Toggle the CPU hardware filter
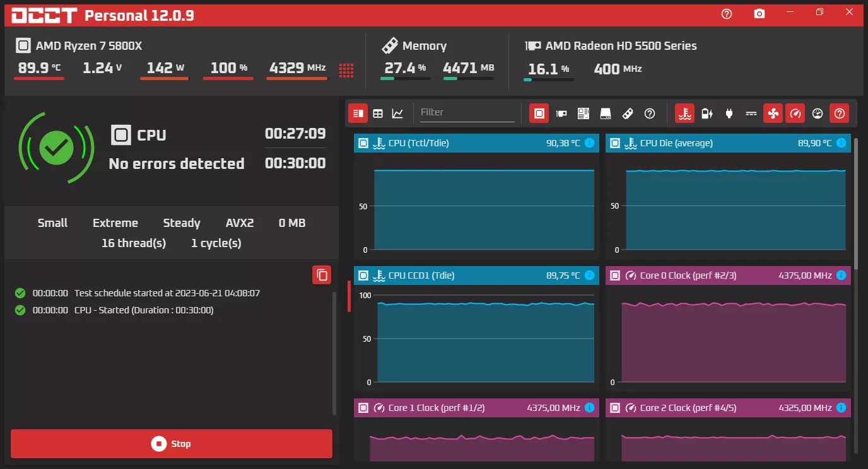 pos(539,113)
